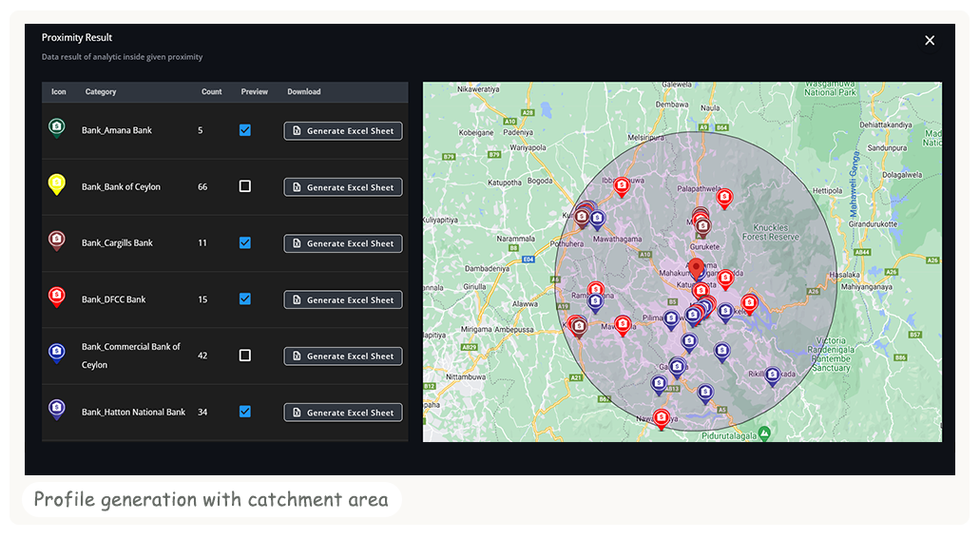
Task: Select the Bank_Cargills Bank category name
Action: point(117,242)
